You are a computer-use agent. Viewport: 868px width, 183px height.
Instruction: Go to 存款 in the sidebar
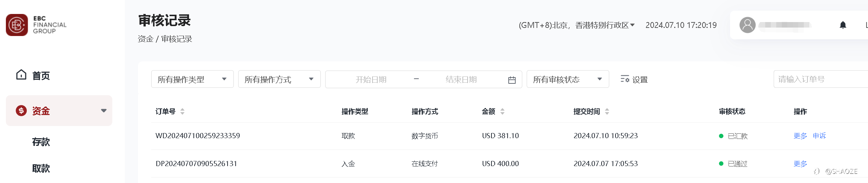(x=41, y=142)
